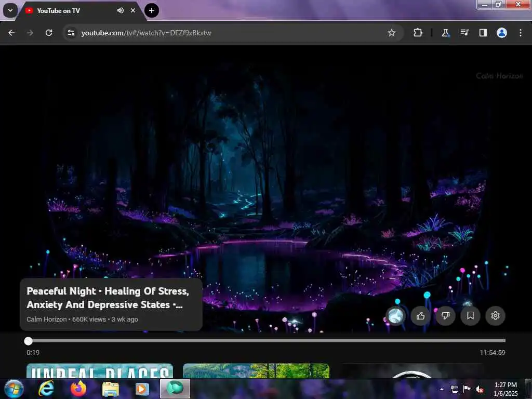Toggle the browser side panel

(483, 33)
